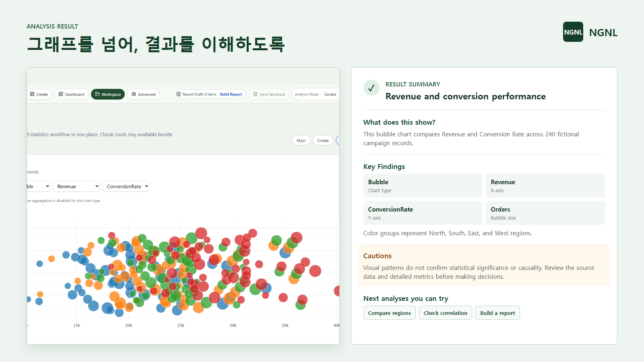Image resolution: width=644 pixels, height=362 pixels.
Task: Click the Workspace folder icon
Action: 97,94
